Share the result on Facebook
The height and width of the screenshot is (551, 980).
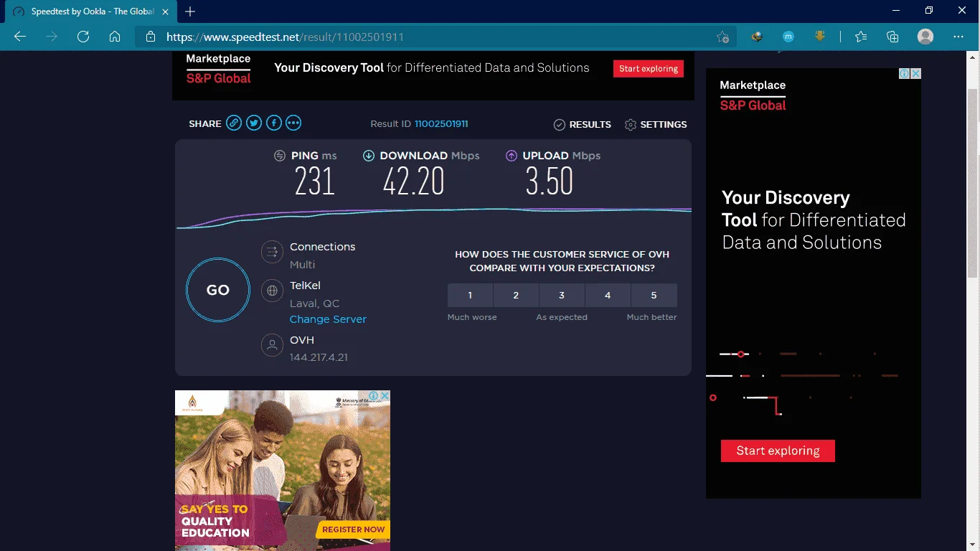273,123
